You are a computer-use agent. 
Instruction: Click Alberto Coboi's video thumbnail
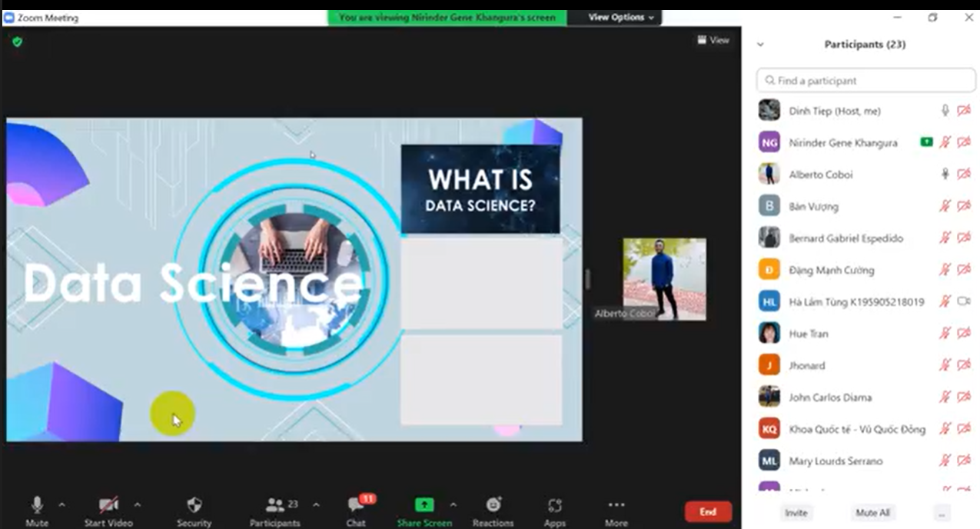[664, 278]
